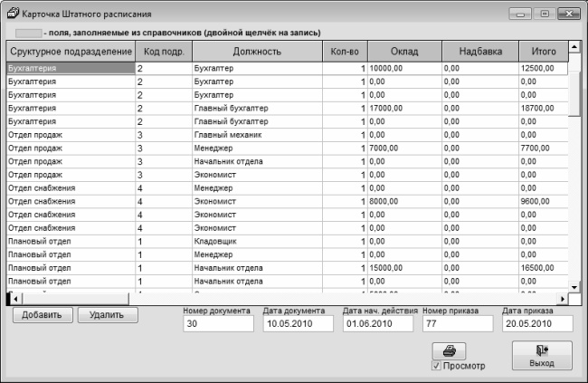Maximize the Карточка Штатного расписания window
This screenshot has height=383, width=588.
click(545, 15)
